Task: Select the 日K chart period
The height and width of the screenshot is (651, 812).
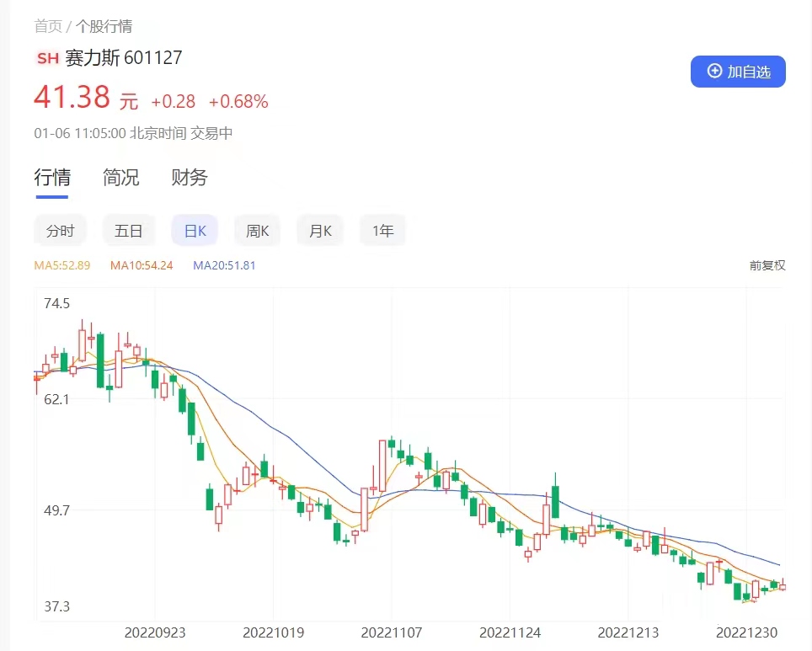Action: [x=195, y=230]
